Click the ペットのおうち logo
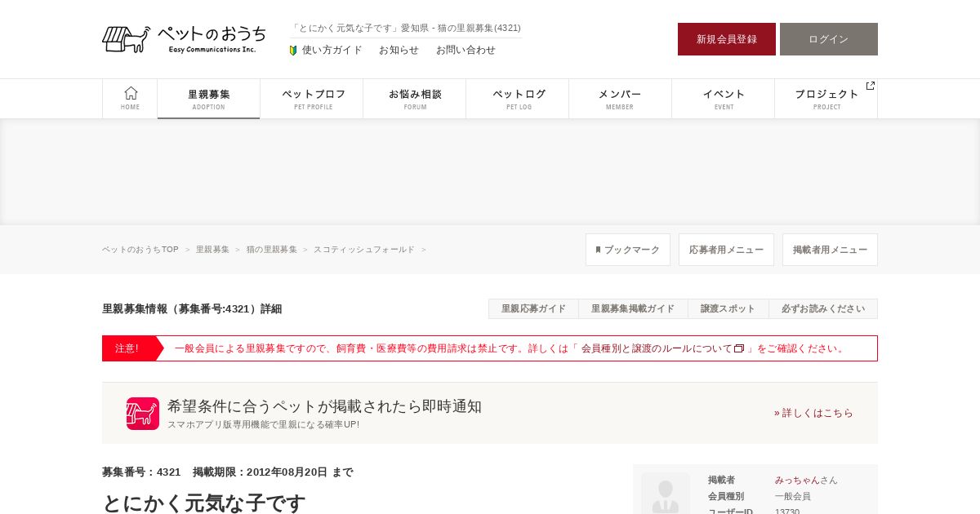The height and width of the screenshot is (514, 980). [185, 39]
